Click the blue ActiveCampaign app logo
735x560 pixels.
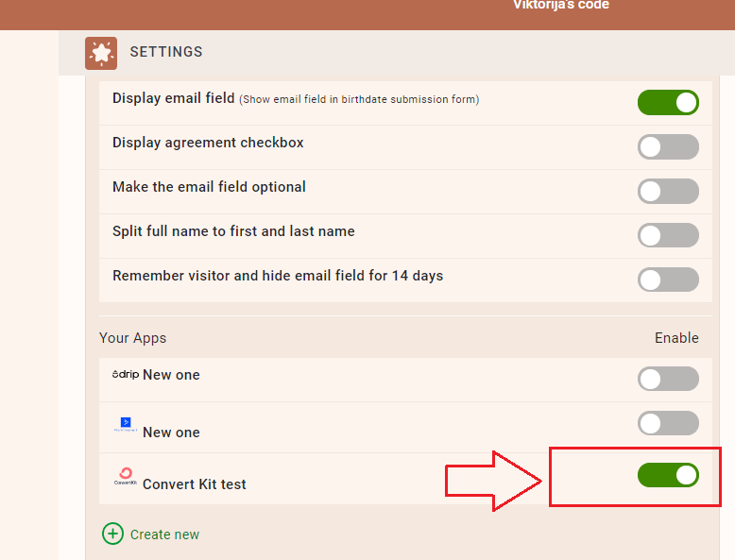pos(126,424)
